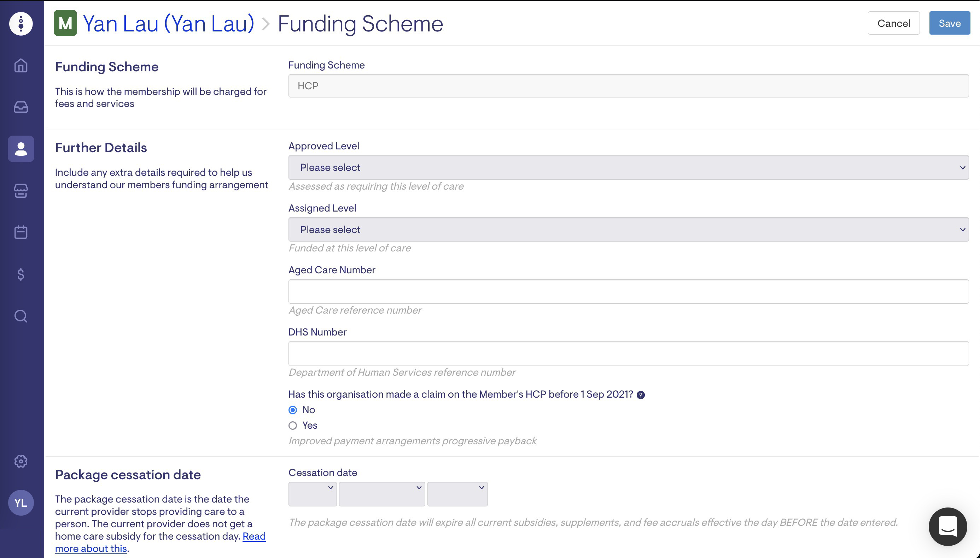Open the first Cessation date dropdown
The width and height of the screenshot is (980, 558).
click(x=312, y=494)
